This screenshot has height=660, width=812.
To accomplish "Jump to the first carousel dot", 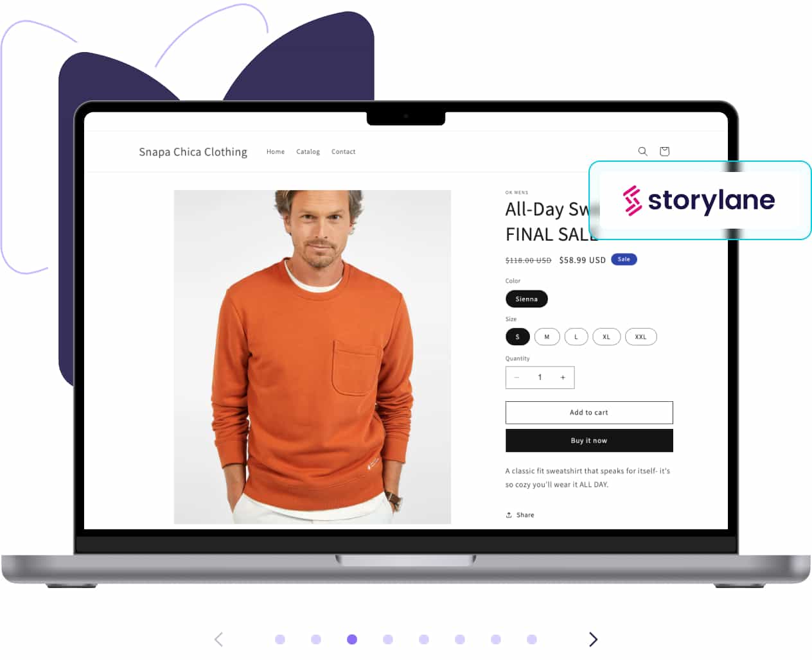I will point(280,639).
